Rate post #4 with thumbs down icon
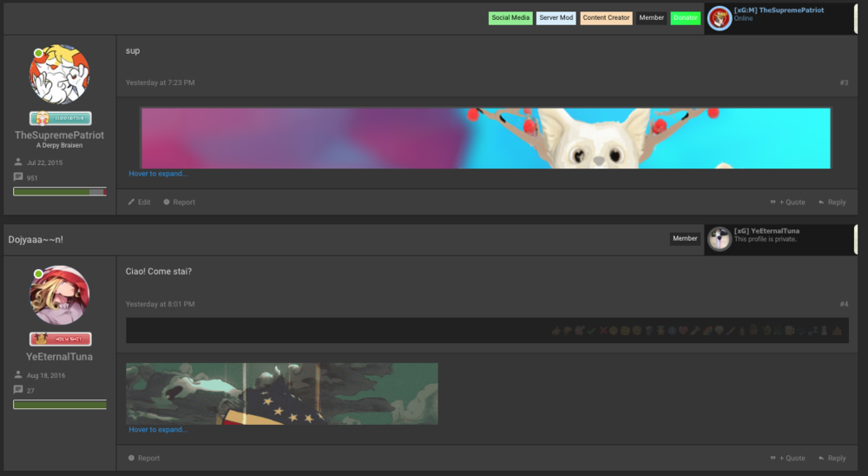 [568, 331]
